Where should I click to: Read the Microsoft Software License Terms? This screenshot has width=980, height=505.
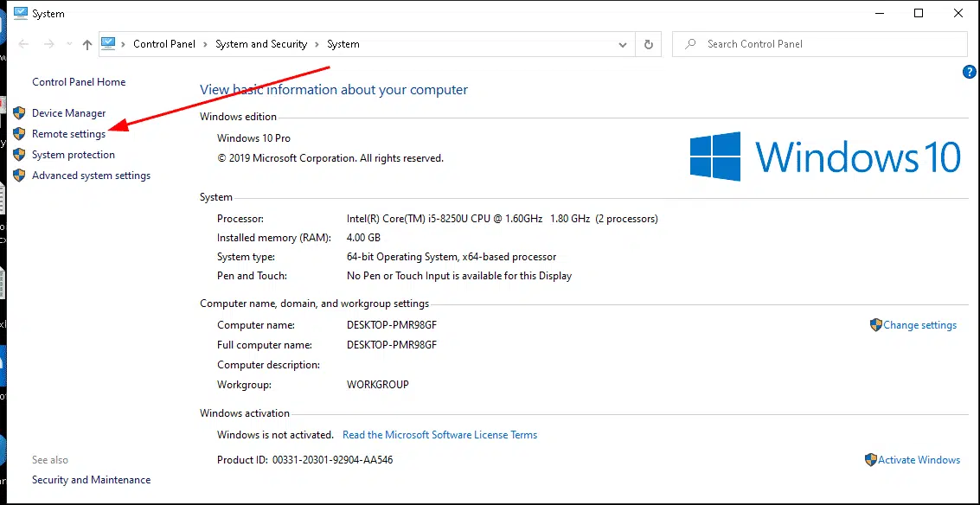[x=440, y=435]
